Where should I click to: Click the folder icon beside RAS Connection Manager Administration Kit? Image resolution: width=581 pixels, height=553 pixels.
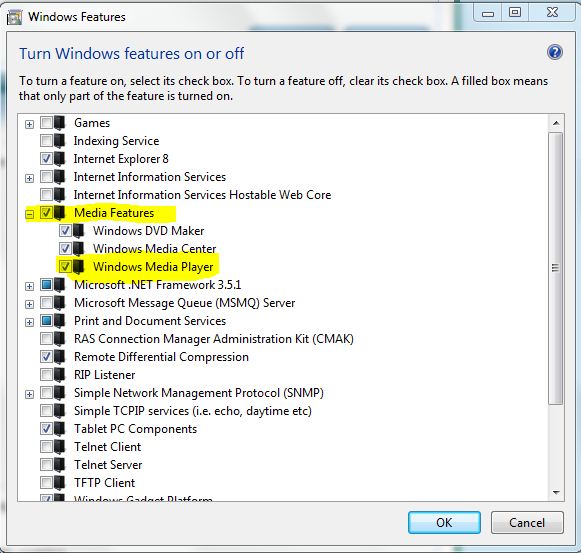pos(60,339)
